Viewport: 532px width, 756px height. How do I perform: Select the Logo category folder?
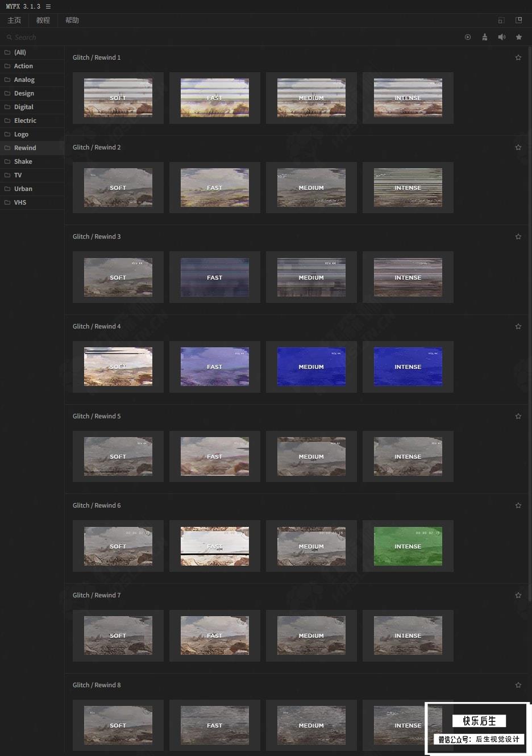coord(32,134)
